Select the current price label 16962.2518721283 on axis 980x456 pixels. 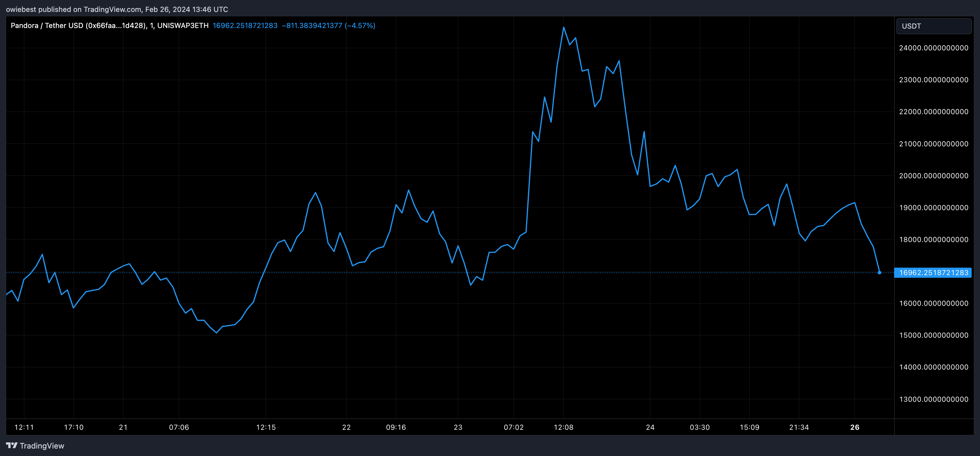(x=933, y=273)
